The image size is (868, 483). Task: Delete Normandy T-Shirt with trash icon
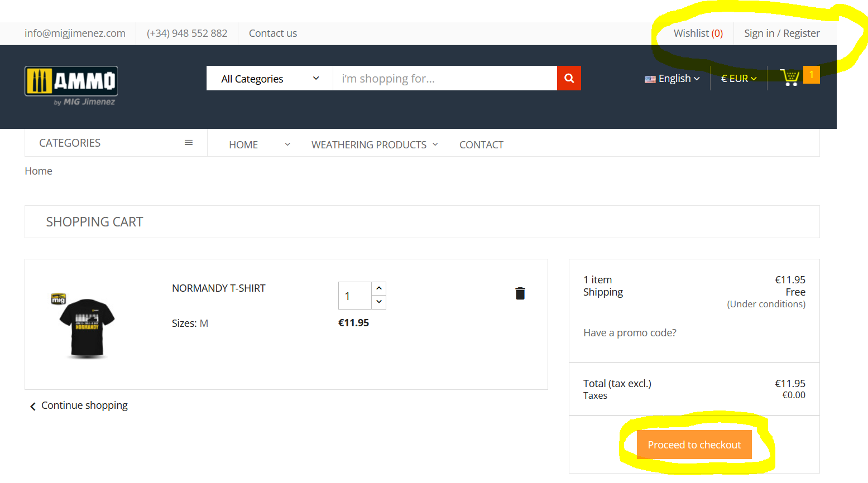click(520, 293)
